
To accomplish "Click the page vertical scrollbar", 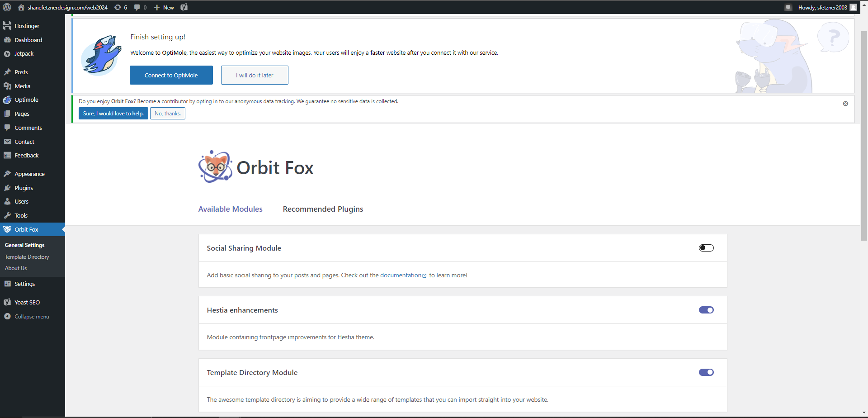I will pos(864,136).
